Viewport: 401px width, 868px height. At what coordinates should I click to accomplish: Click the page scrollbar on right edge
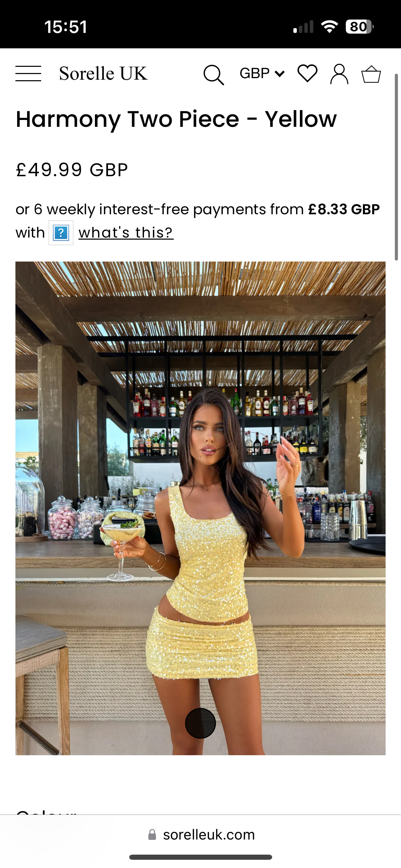[x=396, y=167]
